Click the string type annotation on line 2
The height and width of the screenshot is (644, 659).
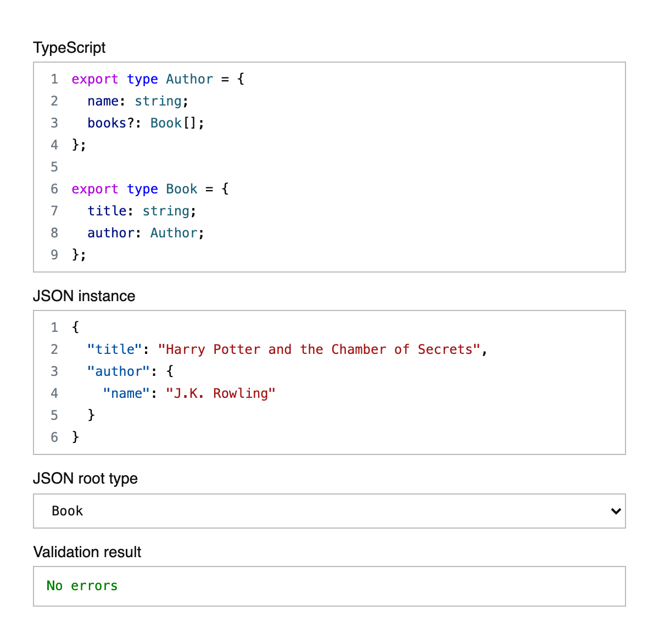click(x=159, y=101)
